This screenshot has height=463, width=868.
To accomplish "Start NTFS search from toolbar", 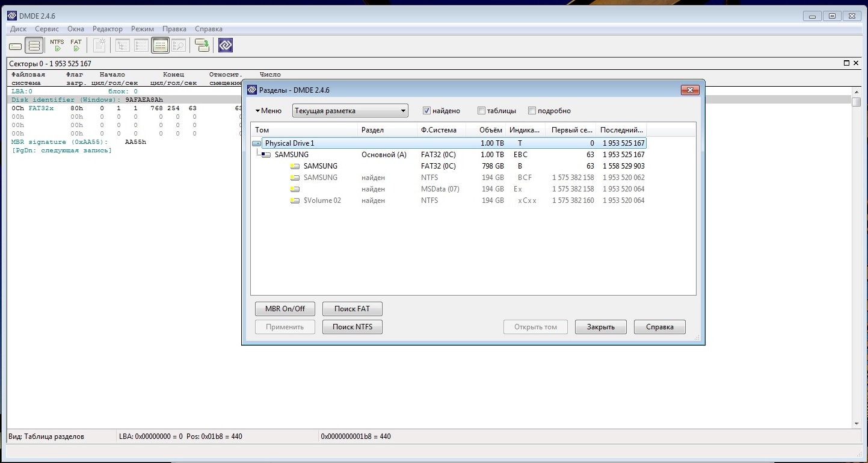I will [57, 46].
